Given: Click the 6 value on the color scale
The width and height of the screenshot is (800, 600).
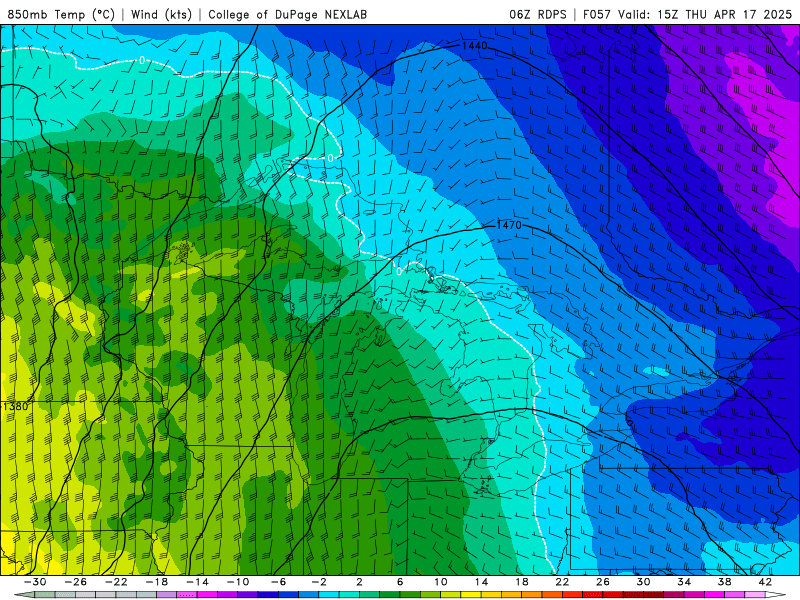Looking at the screenshot, I should tap(400, 582).
